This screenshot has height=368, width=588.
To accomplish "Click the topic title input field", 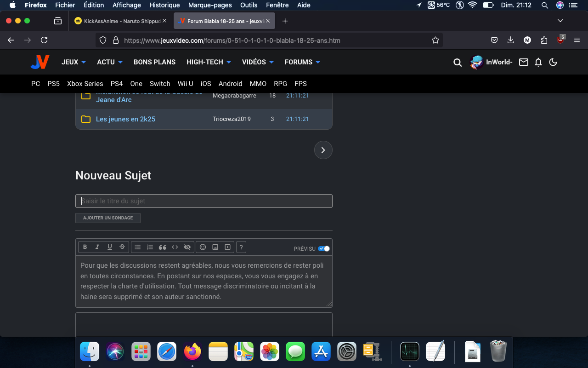I will 204,201.
